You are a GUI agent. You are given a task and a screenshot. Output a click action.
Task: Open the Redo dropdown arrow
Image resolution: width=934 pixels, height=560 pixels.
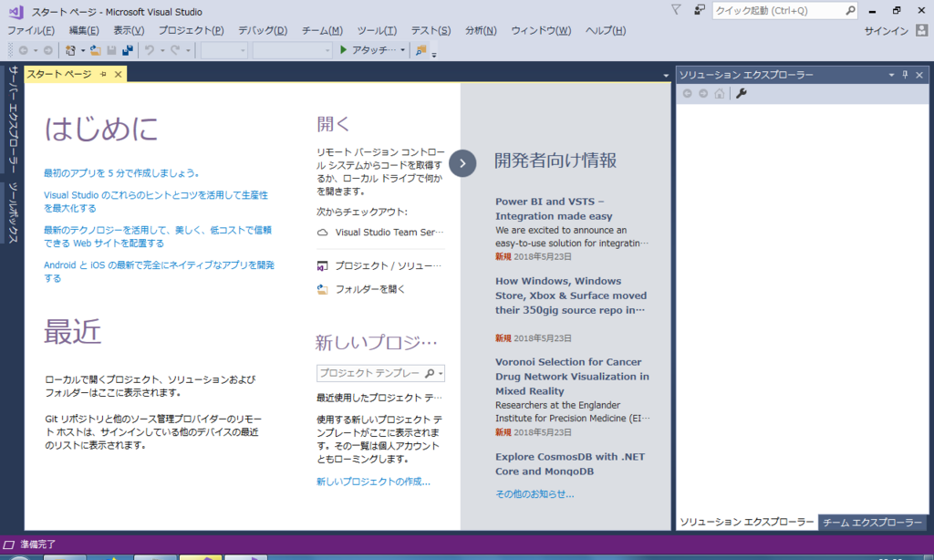[x=189, y=49]
